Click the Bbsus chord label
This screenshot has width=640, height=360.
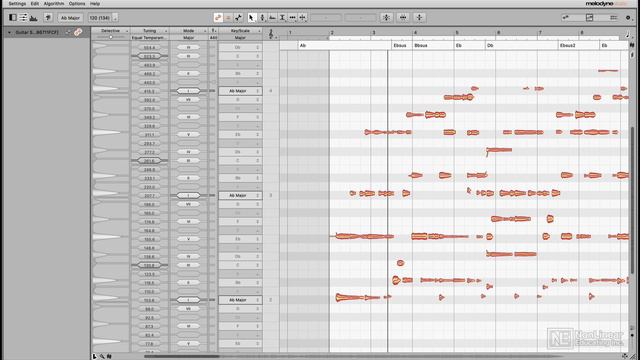click(421, 46)
